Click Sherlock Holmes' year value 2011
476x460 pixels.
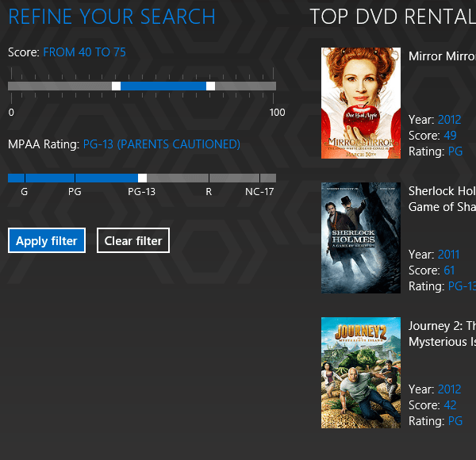coord(449,255)
